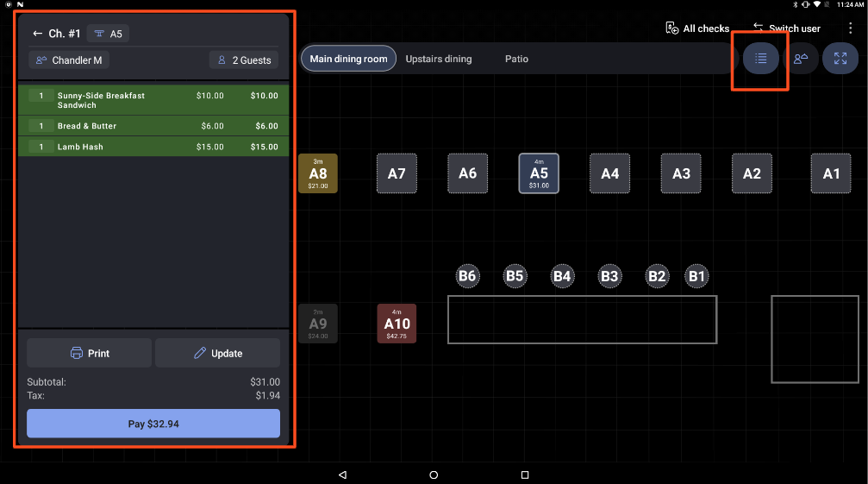Switch to the Patio tab
Screen dimensions: 868x484
pyautogui.click(x=516, y=59)
